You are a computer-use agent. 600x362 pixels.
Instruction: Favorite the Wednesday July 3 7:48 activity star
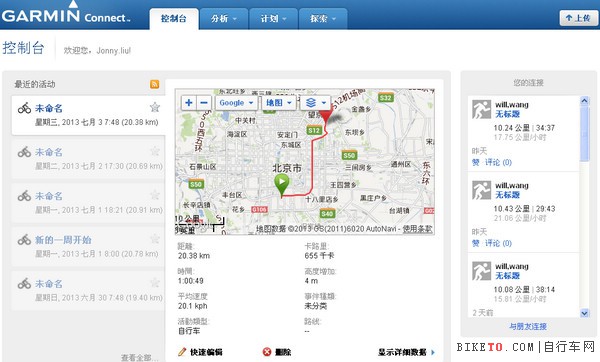point(155,107)
